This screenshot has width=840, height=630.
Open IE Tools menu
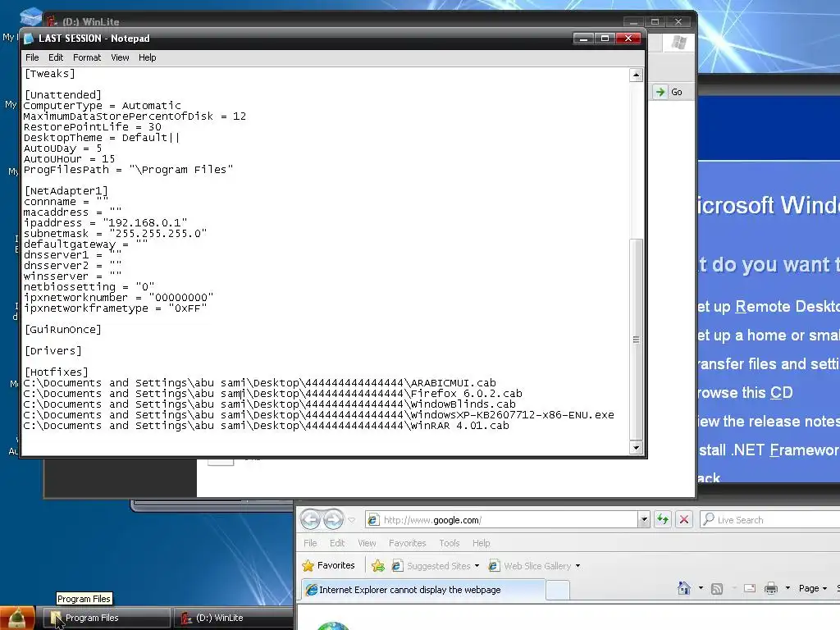[449, 543]
